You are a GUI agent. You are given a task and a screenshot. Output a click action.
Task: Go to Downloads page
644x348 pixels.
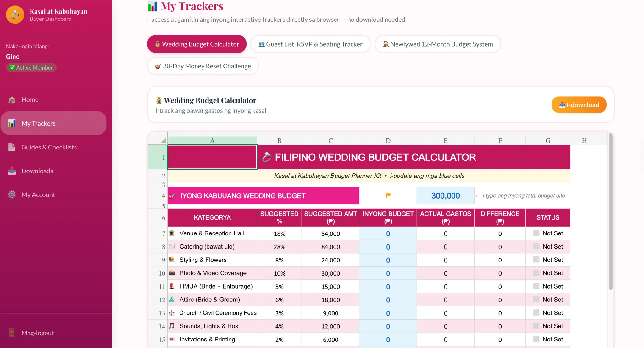pyautogui.click(x=53, y=171)
